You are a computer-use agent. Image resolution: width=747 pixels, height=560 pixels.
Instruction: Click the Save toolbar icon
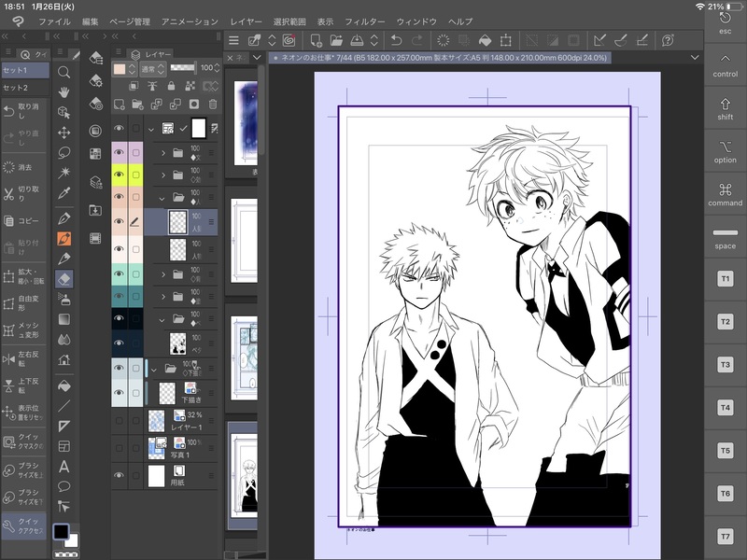[x=357, y=40]
